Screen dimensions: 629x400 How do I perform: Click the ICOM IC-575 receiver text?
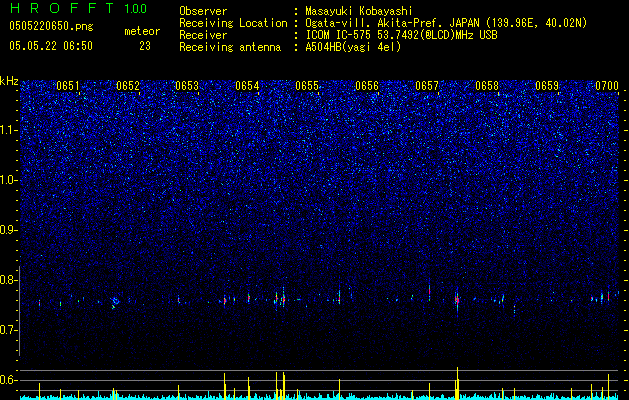coord(401,35)
